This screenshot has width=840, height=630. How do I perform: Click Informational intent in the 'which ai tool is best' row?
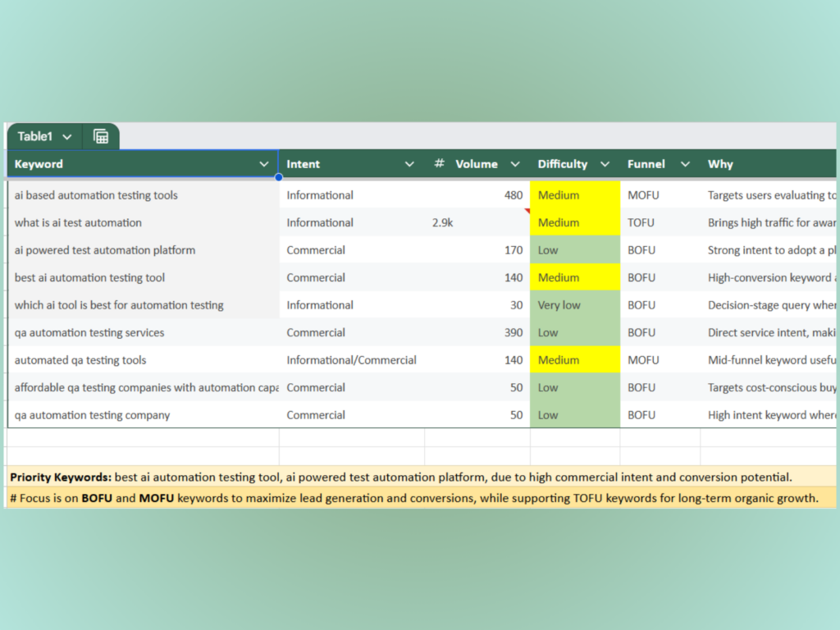click(352, 305)
